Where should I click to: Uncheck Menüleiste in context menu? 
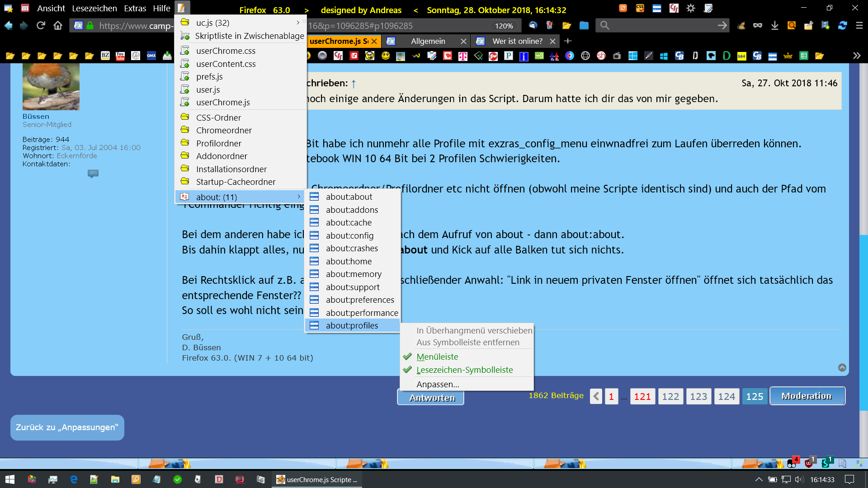pyautogui.click(x=437, y=357)
